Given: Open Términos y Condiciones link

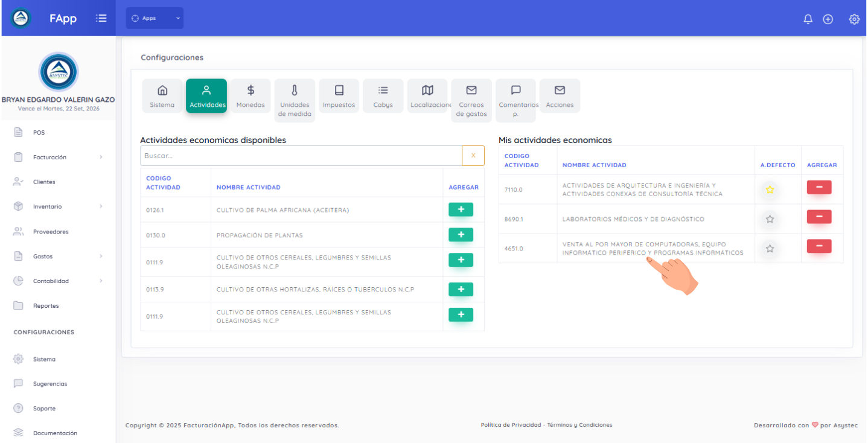Looking at the screenshot, I should [579, 425].
